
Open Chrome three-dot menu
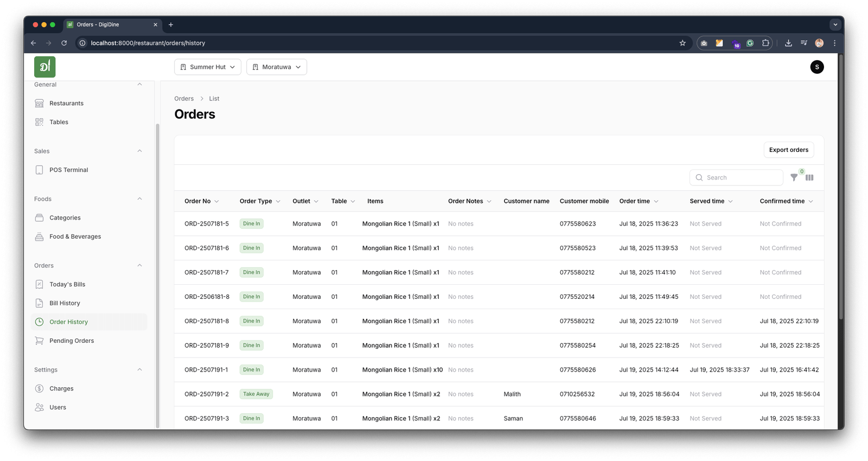coord(835,43)
